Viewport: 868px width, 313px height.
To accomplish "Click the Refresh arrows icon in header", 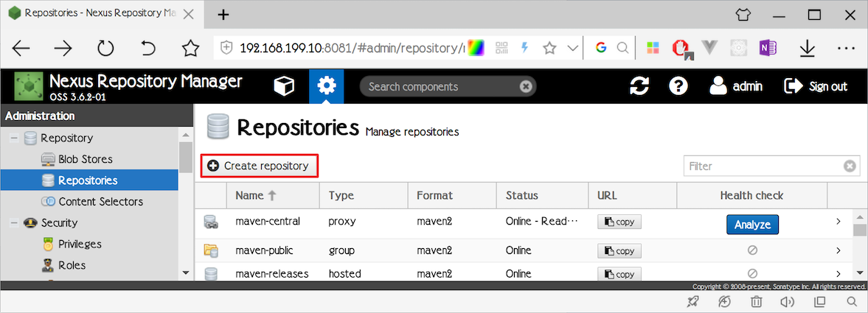I will (x=639, y=86).
